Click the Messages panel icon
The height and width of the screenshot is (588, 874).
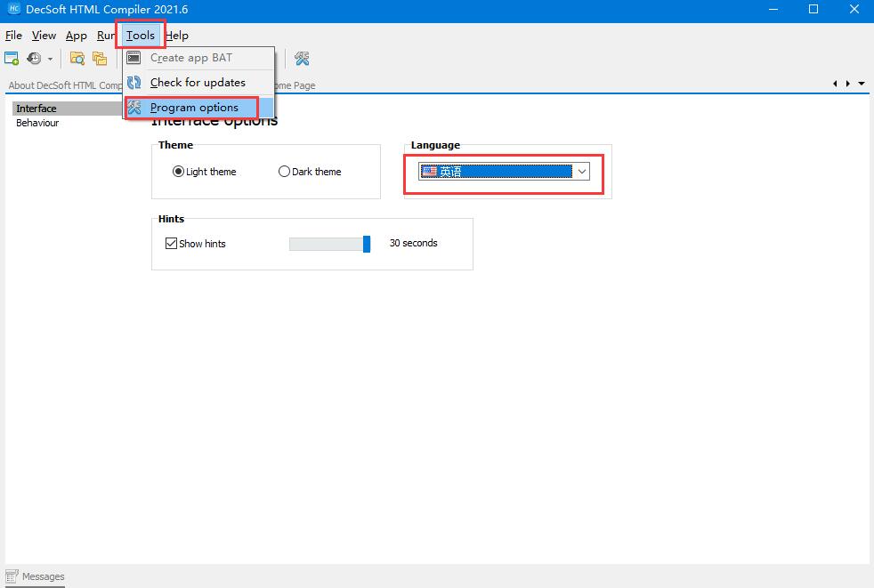[x=12, y=576]
